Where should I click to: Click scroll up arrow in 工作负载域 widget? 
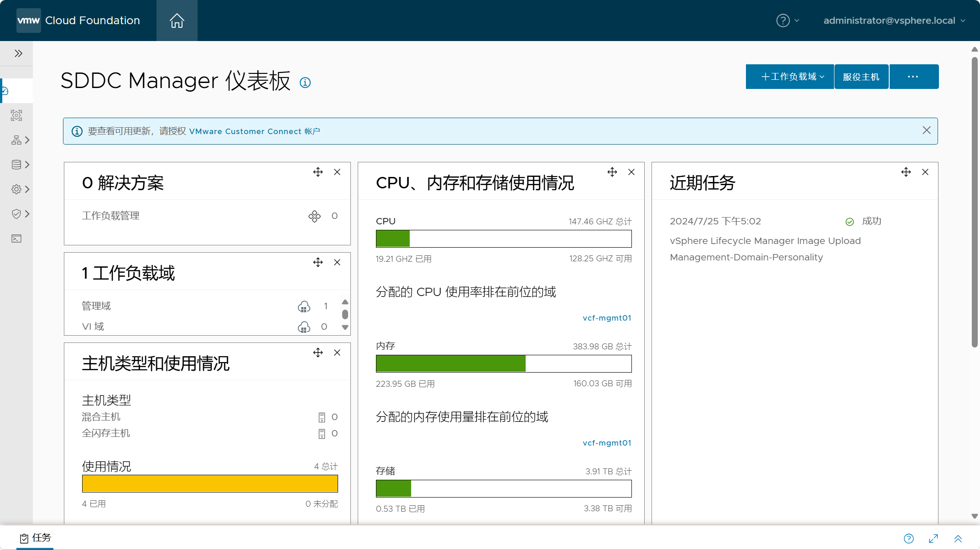pos(345,302)
